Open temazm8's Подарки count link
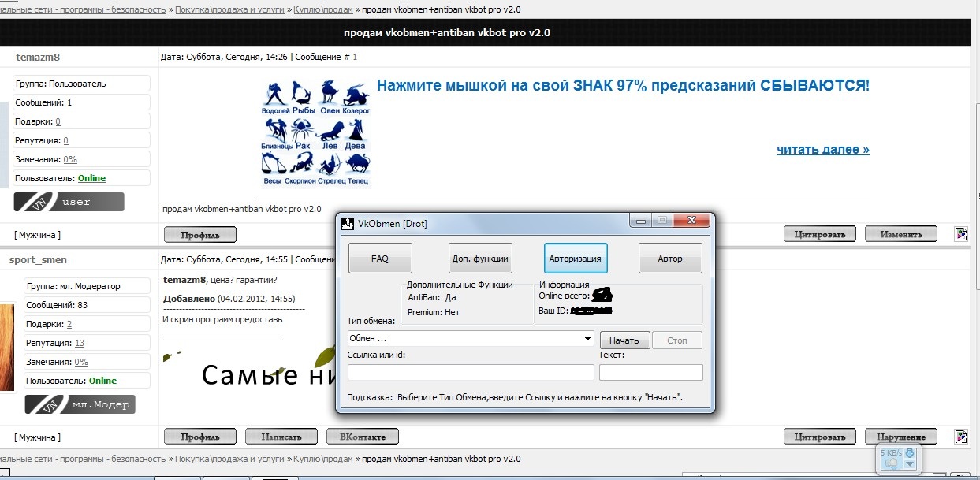The width and height of the screenshot is (980, 480). point(58,121)
